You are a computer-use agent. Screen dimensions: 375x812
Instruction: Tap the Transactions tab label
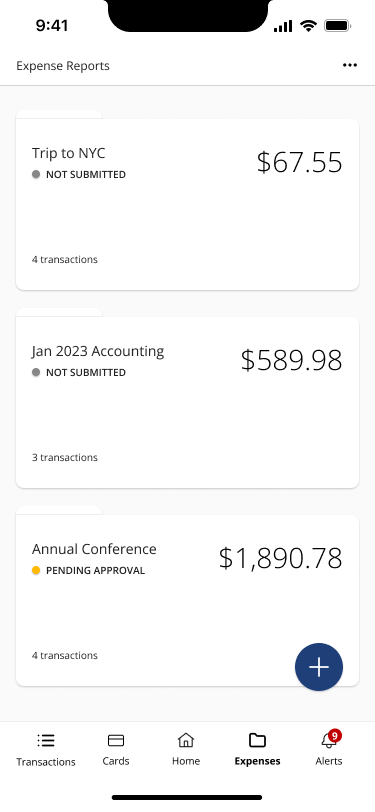click(x=46, y=762)
